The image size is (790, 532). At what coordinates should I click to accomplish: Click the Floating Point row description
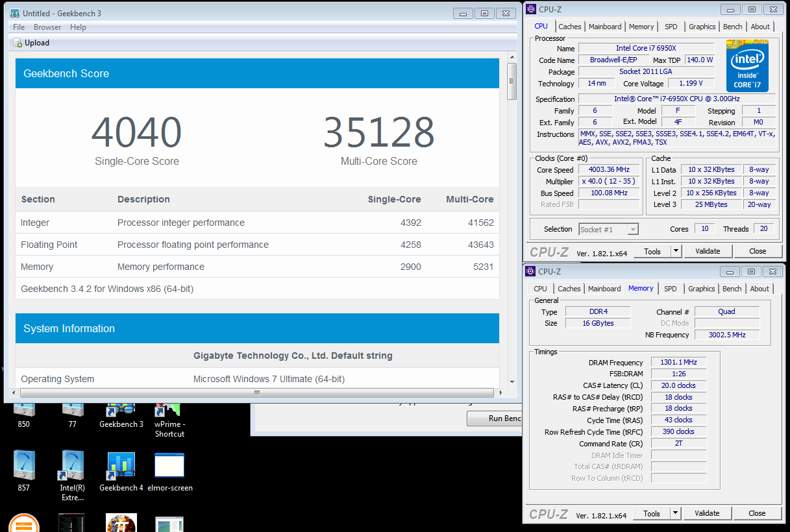[x=193, y=245]
